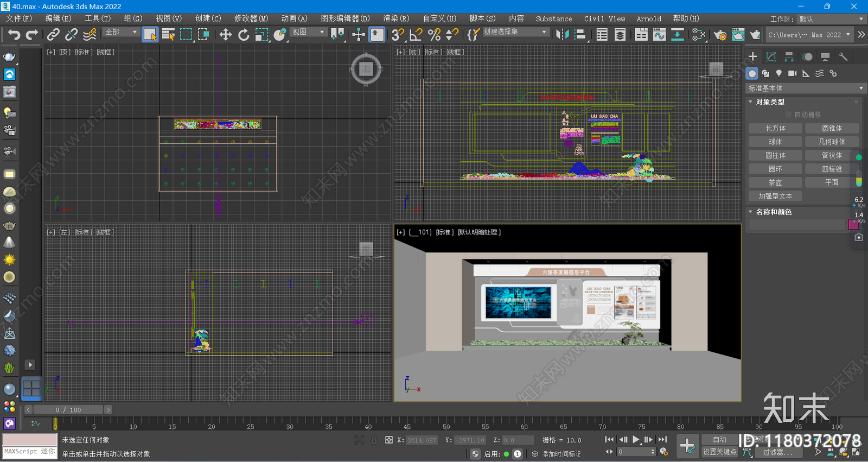
Task: Open the 视图 reference coordinate dropdown
Action: (308, 32)
